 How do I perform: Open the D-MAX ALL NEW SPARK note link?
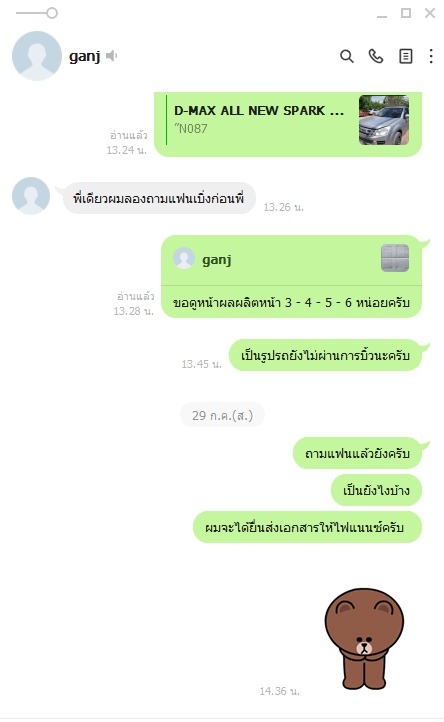click(x=259, y=111)
